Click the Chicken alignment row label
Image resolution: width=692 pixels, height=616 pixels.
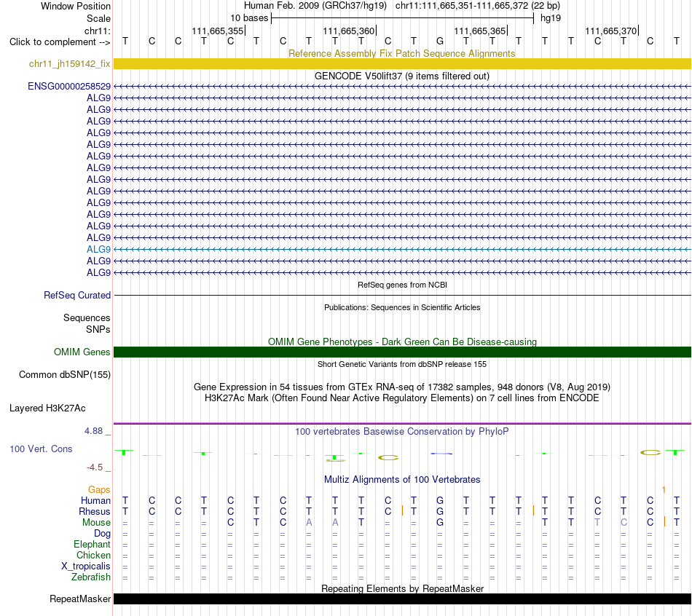(x=93, y=555)
